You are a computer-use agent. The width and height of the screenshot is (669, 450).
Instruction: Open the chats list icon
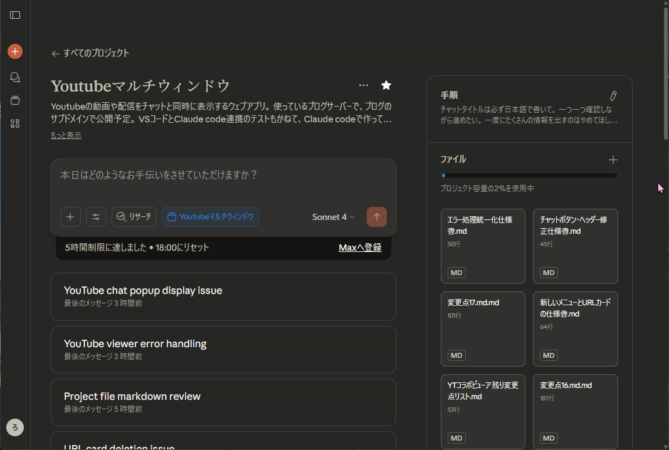coord(15,77)
